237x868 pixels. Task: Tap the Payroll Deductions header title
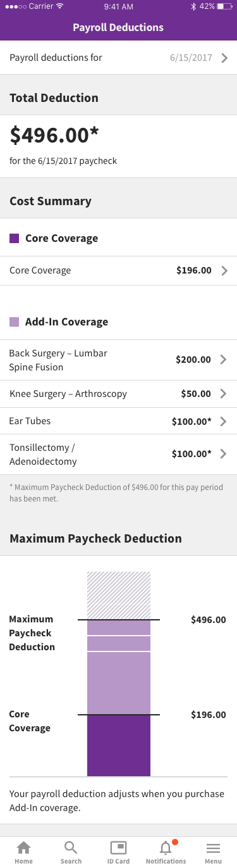click(x=118, y=27)
